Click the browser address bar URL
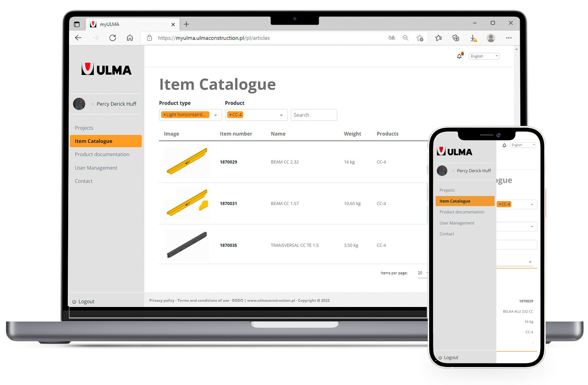Viewport: 588px width, 385px height. tap(214, 38)
